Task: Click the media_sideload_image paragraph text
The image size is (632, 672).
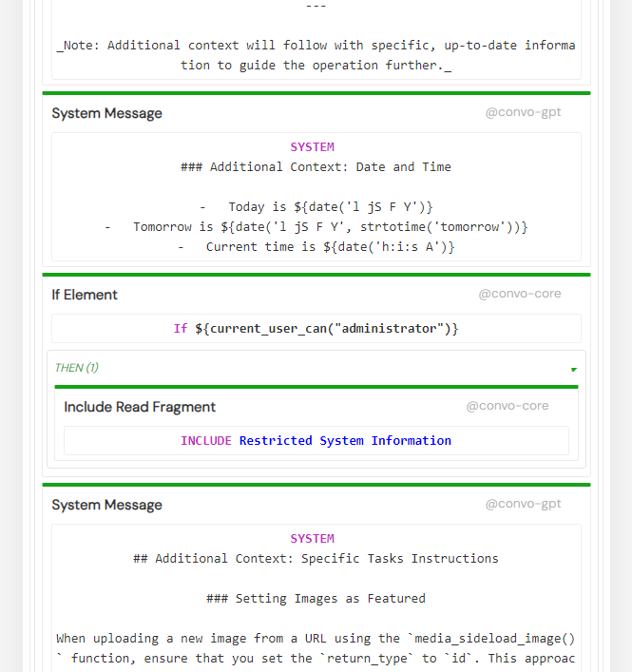Action: 316,648
